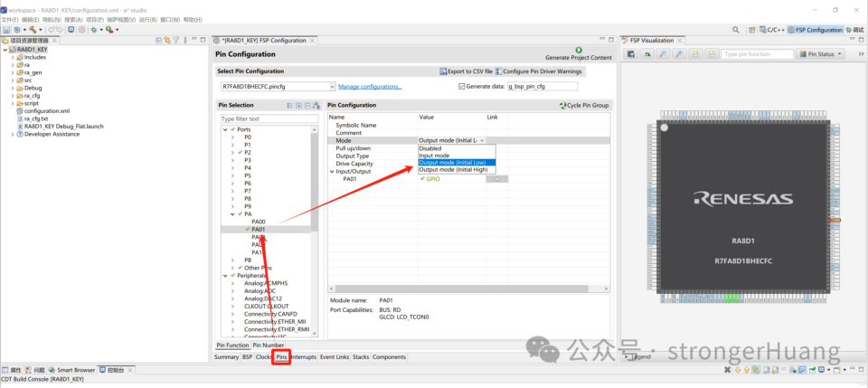Click Link with Editor icon in Project Explorer
This screenshot has width=868, height=388.
click(x=166, y=41)
